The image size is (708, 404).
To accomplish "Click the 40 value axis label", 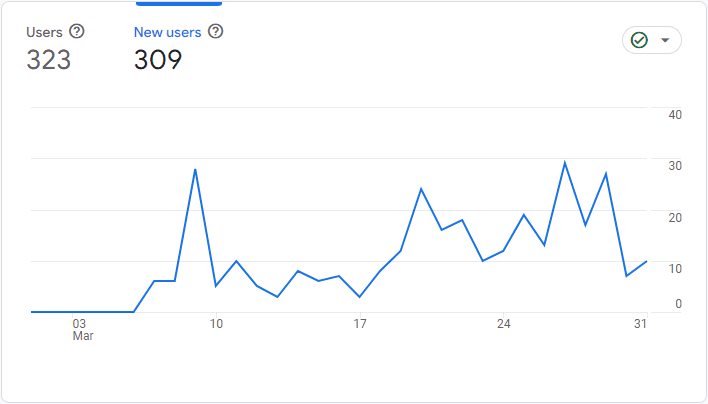I will [x=675, y=115].
